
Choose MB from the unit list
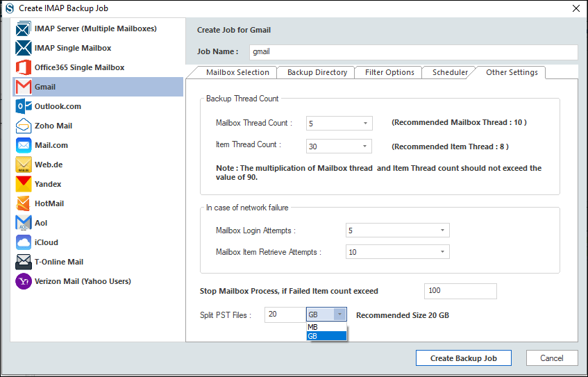pos(326,327)
